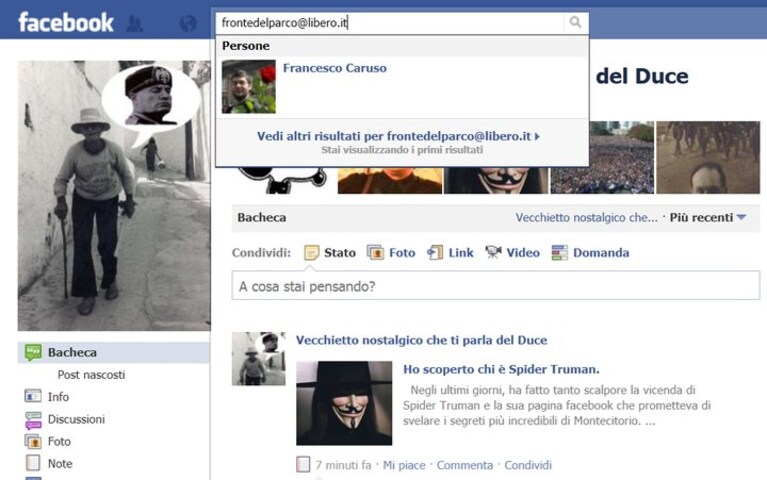Open the Guy Fawkes mask photo in strip
767x480 pixels.
pyautogui.click(x=496, y=181)
